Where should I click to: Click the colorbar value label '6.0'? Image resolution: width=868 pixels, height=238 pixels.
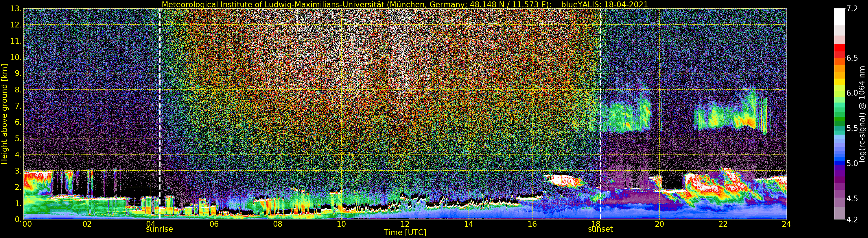coord(852,93)
